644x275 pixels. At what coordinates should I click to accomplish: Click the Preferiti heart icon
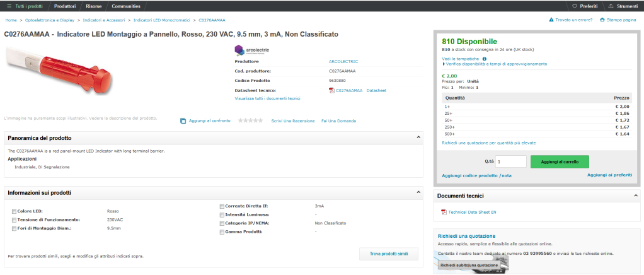tap(573, 6)
